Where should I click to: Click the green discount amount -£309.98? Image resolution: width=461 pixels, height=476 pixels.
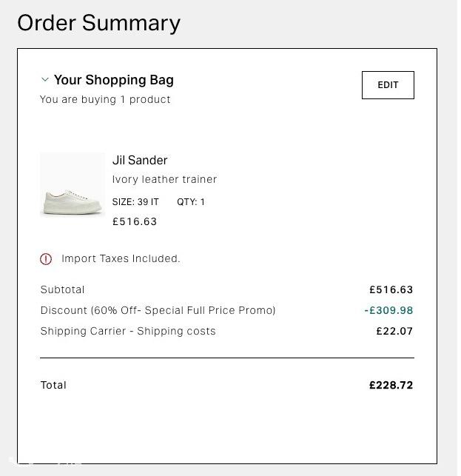tap(388, 310)
